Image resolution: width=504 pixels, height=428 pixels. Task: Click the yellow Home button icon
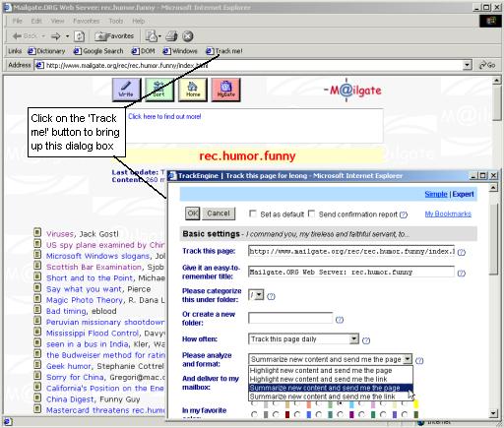193,90
